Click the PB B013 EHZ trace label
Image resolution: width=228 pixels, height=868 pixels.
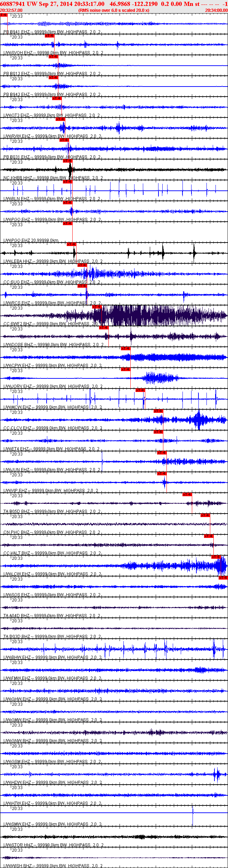coord(52,74)
